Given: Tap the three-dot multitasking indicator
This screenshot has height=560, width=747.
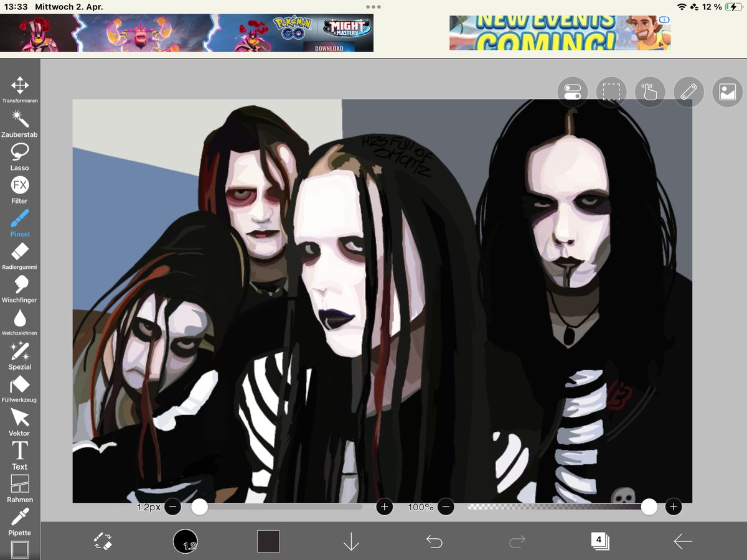Looking at the screenshot, I should coord(374,7).
